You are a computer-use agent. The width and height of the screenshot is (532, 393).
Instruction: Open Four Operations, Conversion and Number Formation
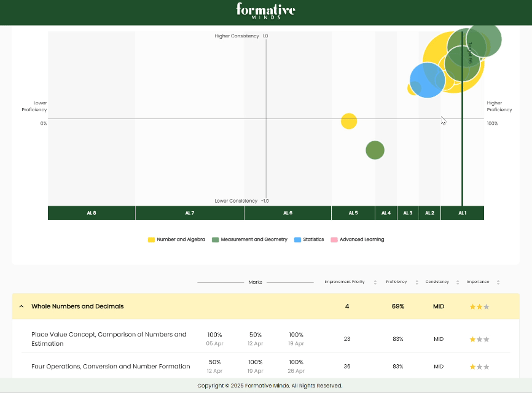pyautogui.click(x=111, y=367)
